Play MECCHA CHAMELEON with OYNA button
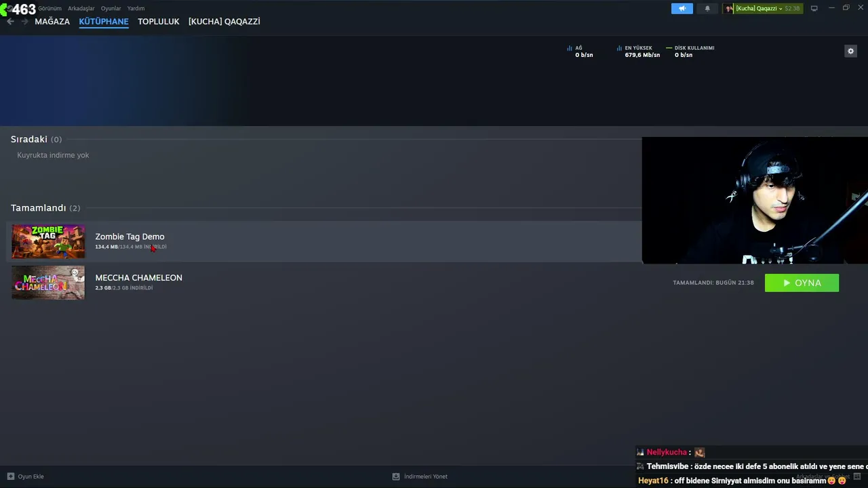This screenshot has height=488, width=868. [x=802, y=283]
